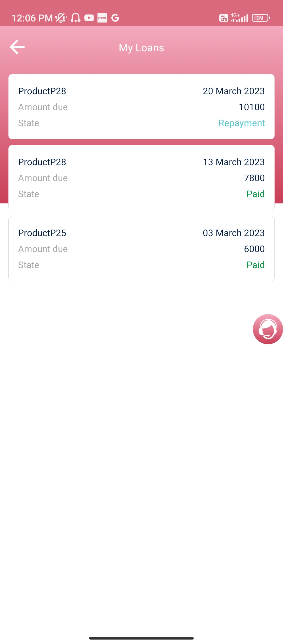Screen dimensions: 283x644
Task: Tap the 4G+ signal strength icon
Action: pyautogui.click(x=239, y=18)
